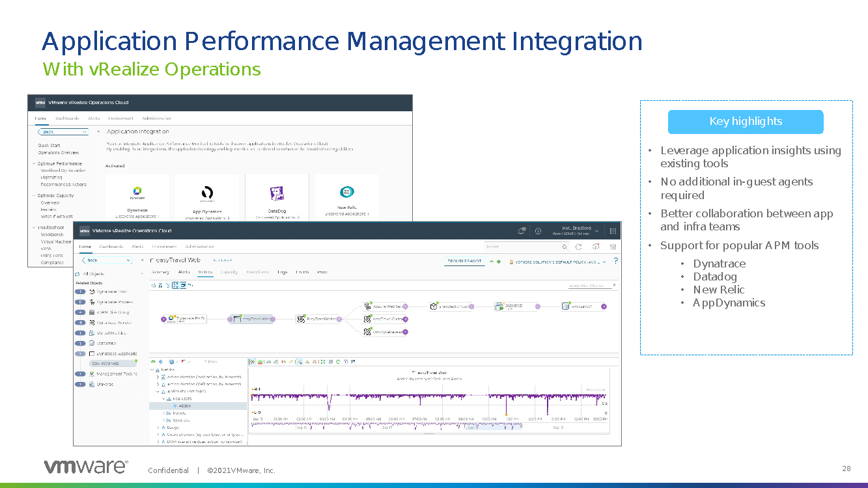The height and width of the screenshot is (488, 868).
Task: Click the TROUBLESHOOT button
Action: coord(465,262)
